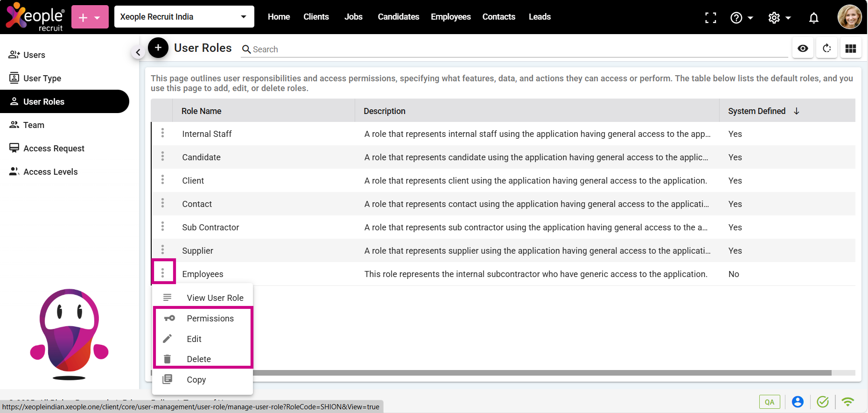Switch to grid view icon
This screenshot has height=413, width=868.
[850, 48]
